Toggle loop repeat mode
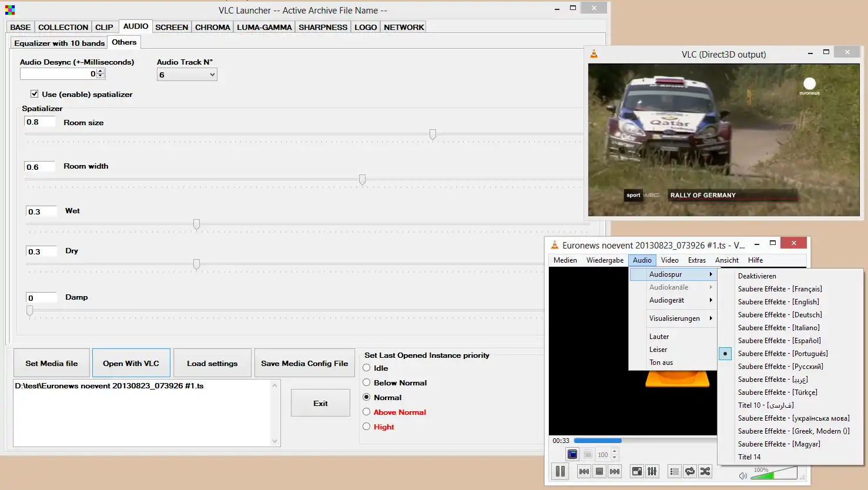 690,471
